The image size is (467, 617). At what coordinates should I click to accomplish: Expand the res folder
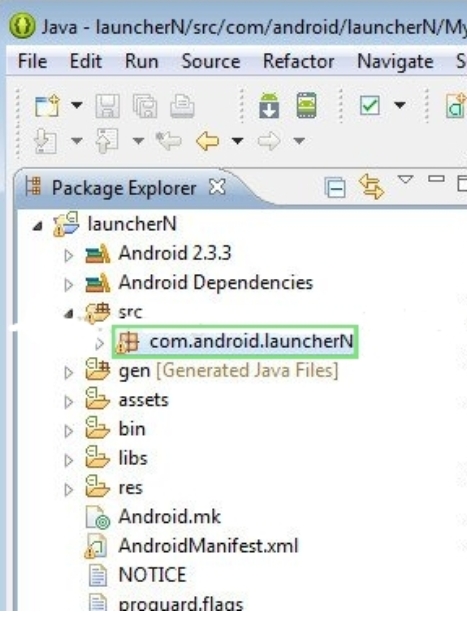(68, 490)
